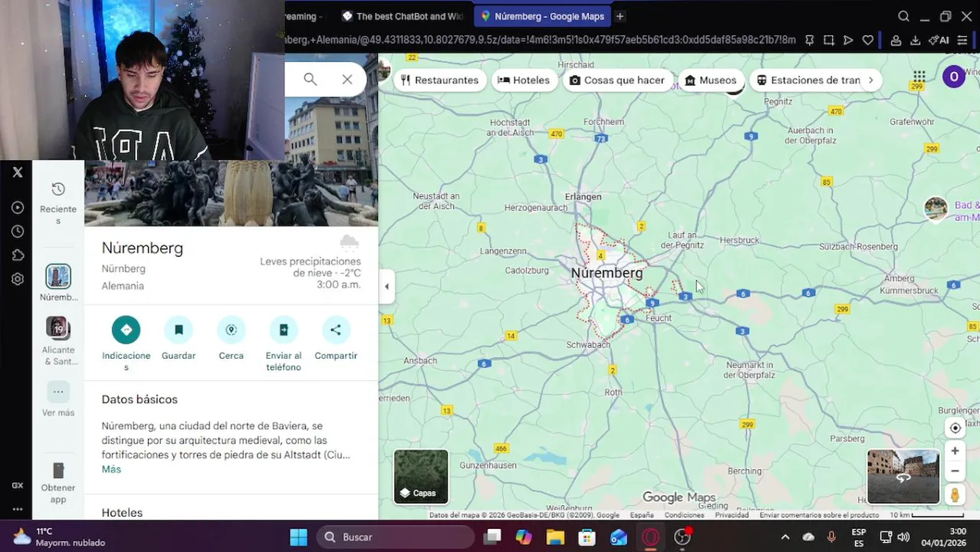Click the tab search magnifier in title bar

pyautogui.click(x=903, y=16)
